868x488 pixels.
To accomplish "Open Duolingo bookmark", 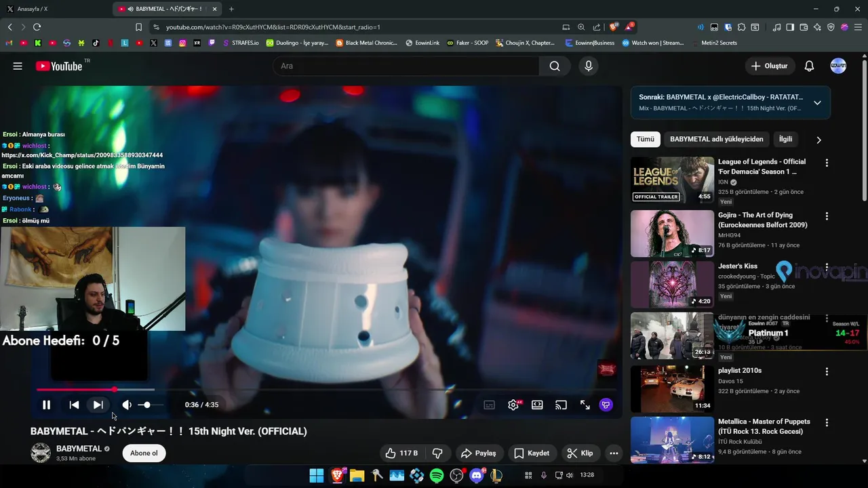I will (297, 43).
